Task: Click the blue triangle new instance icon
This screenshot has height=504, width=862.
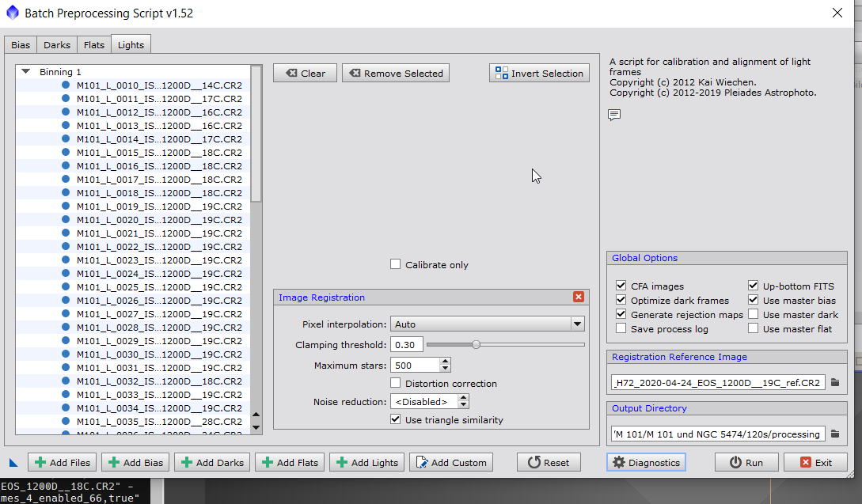Action: [x=13, y=463]
